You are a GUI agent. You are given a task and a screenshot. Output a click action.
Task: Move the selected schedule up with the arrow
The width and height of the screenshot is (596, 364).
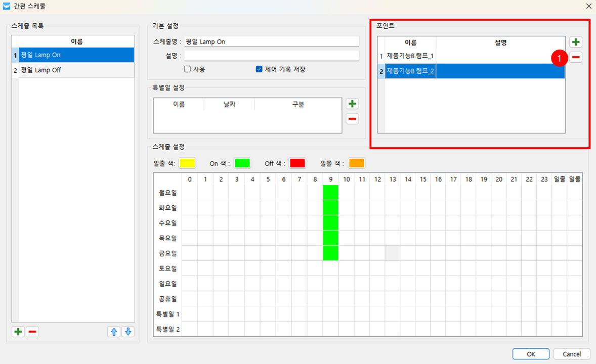coord(114,332)
